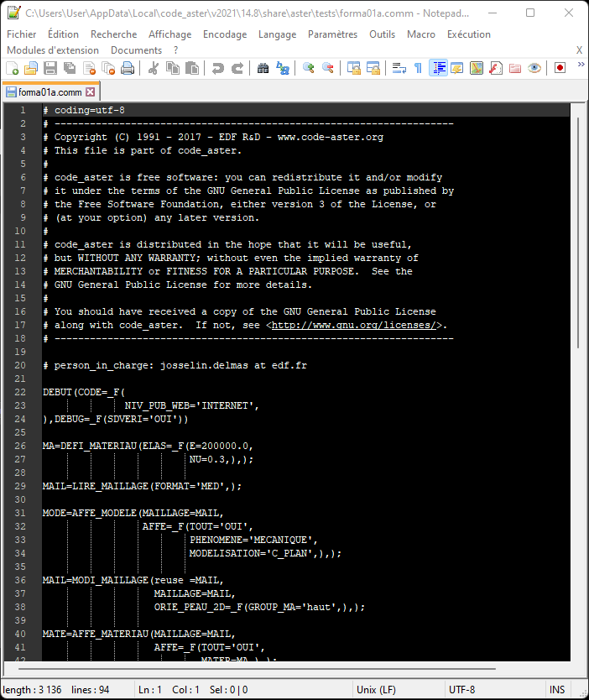This screenshot has height=700, width=589.
Task: Open the Document Map panel icon
Action: pyautogui.click(x=477, y=68)
